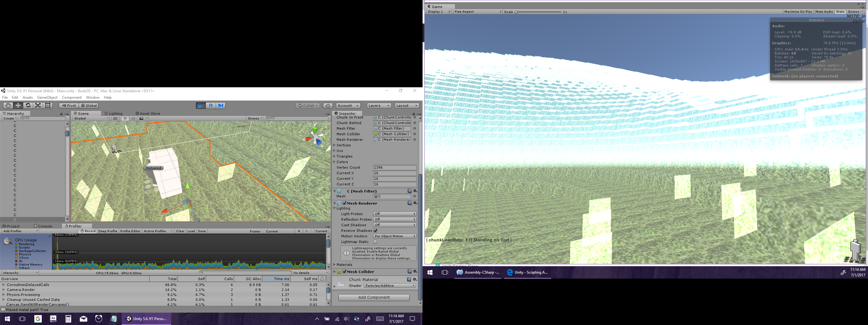This screenshot has width=868, height=325.
Task: Select the Rotate tool
Action: tap(28, 106)
